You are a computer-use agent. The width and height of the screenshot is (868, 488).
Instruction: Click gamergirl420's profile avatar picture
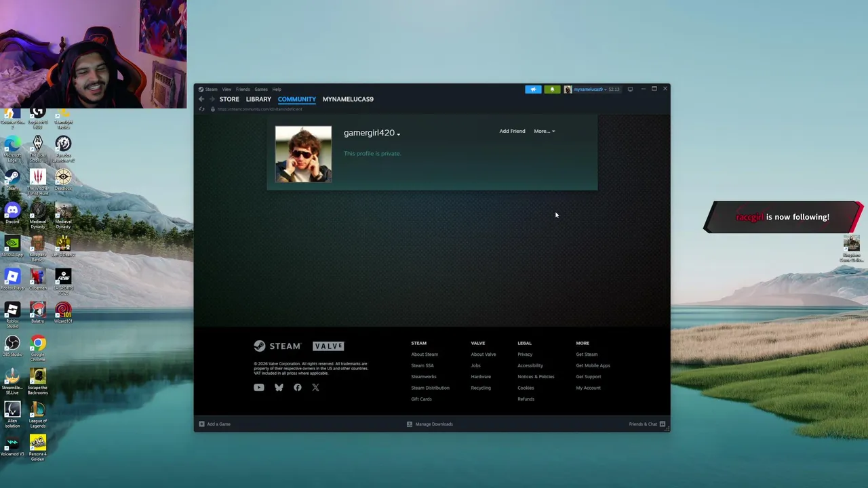click(x=303, y=154)
